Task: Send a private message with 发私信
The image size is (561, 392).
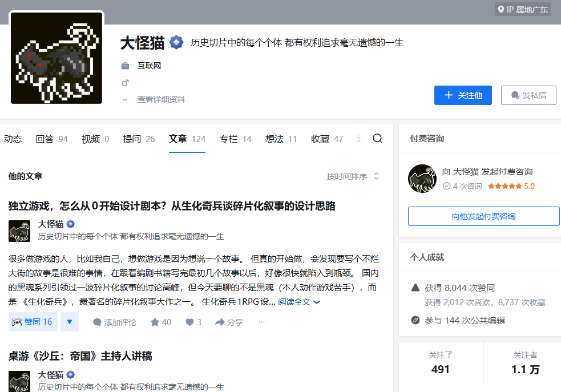Action: pos(528,95)
